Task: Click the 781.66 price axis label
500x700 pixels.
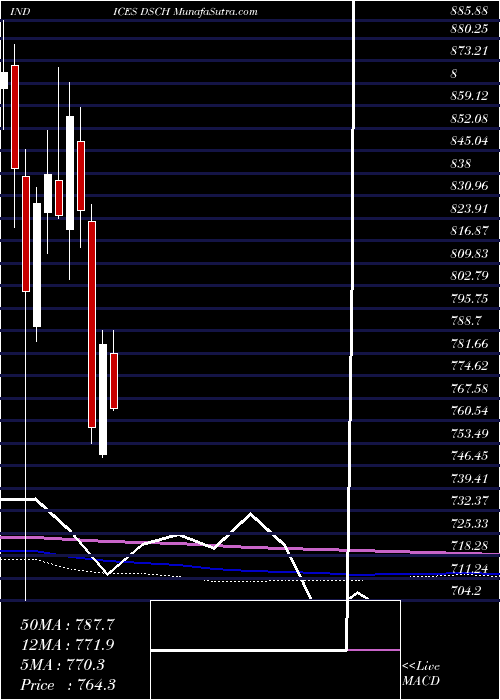Action: pyautogui.click(x=468, y=344)
